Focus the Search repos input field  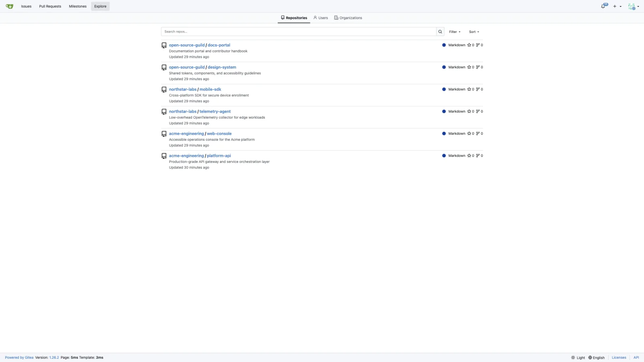point(299,32)
